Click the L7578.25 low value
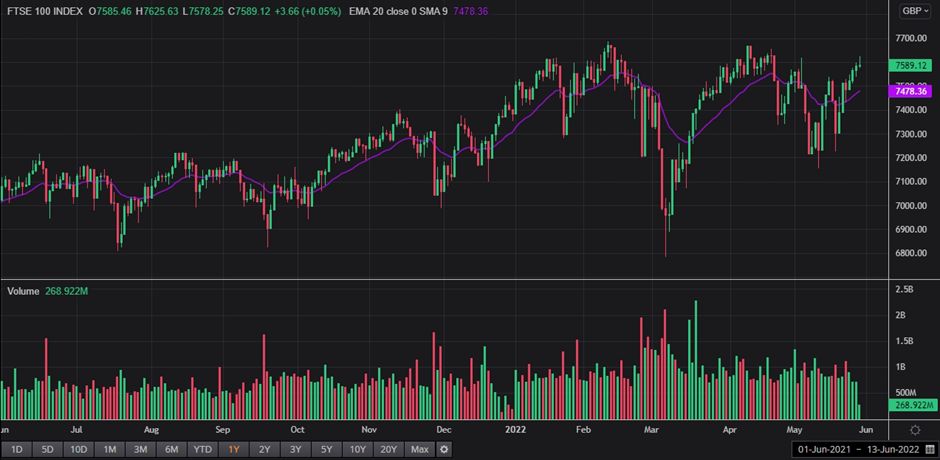 pyautogui.click(x=205, y=11)
